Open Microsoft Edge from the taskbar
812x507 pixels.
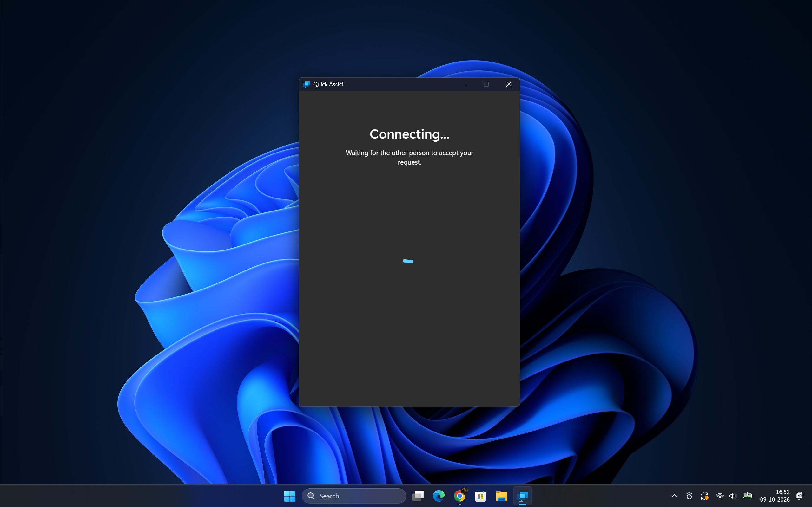[x=439, y=496]
